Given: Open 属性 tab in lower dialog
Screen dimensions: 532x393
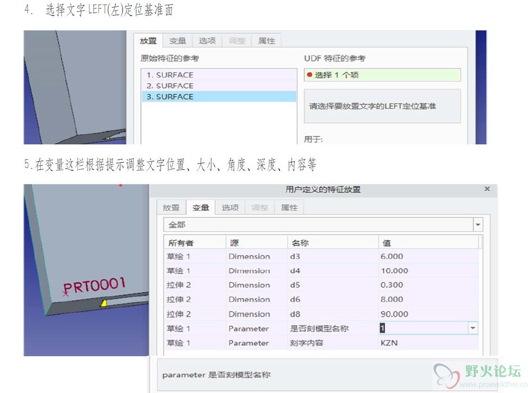Looking at the screenshot, I should point(289,208).
